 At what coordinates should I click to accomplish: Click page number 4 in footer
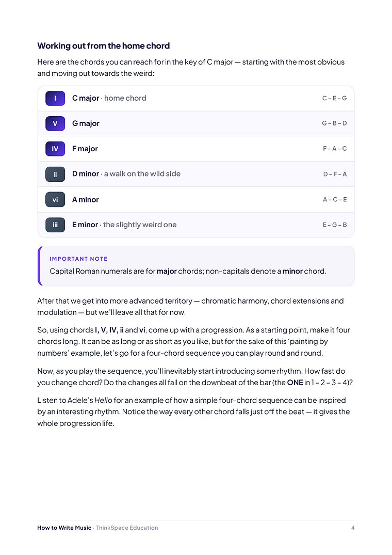(353, 528)
